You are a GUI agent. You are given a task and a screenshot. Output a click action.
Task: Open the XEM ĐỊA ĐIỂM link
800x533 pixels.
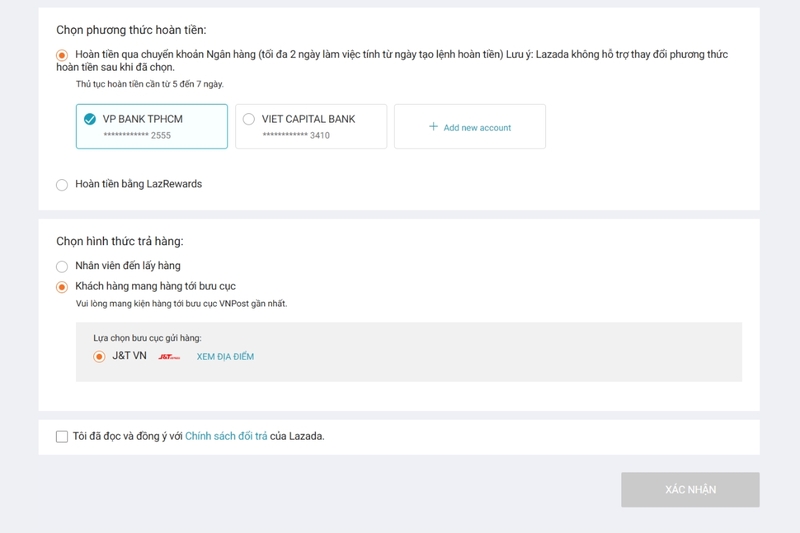pos(225,357)
